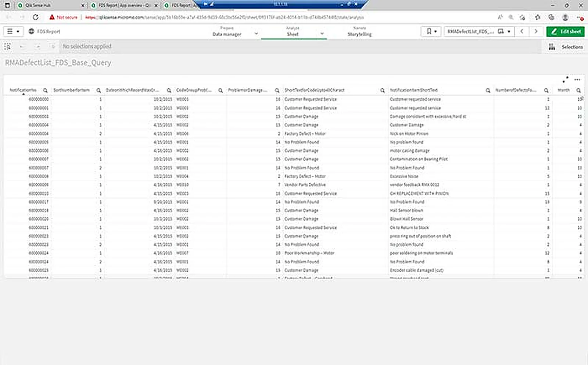Go to the next sheet
The image size is (588, 365).
[536, 32]
